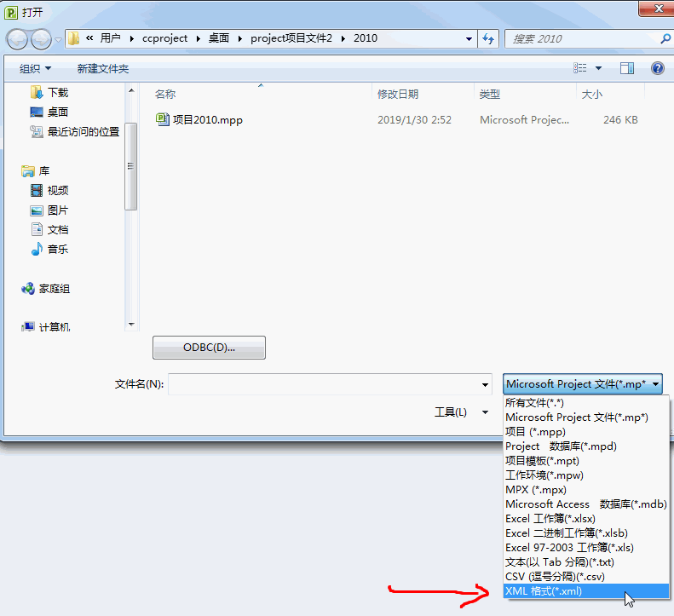Viewport: 674px width, 616px height.
Task: Choose Microsoft Access 数据库(*.mdb) file type
Action: pyautogui.click(x=586, y=504)
